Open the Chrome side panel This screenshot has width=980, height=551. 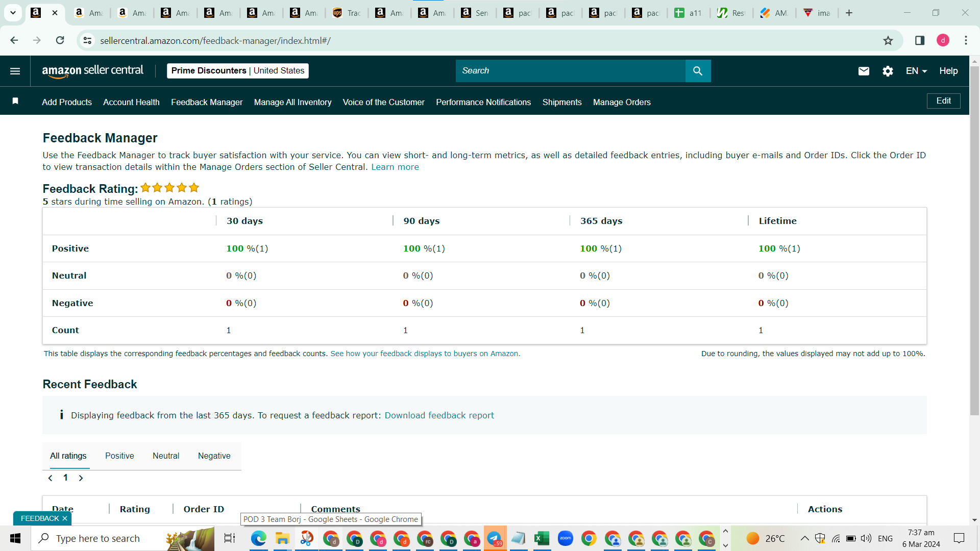click(920, 40)
